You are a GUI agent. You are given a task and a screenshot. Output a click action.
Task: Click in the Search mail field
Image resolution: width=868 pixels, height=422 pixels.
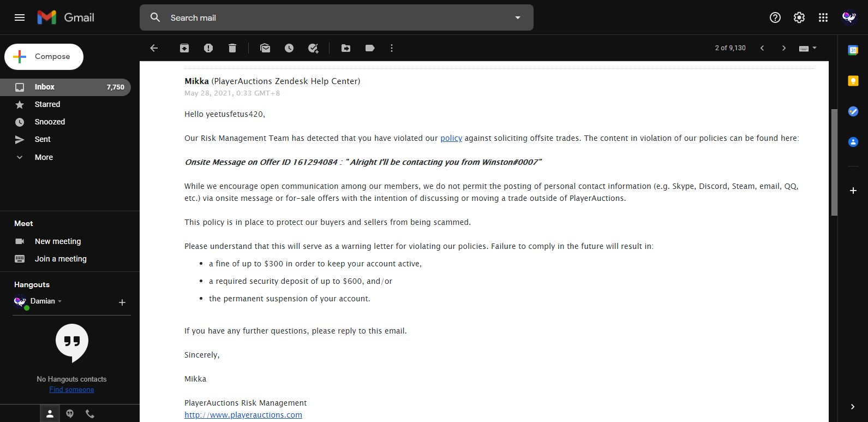pyautogui.click(x=327, y=17)
